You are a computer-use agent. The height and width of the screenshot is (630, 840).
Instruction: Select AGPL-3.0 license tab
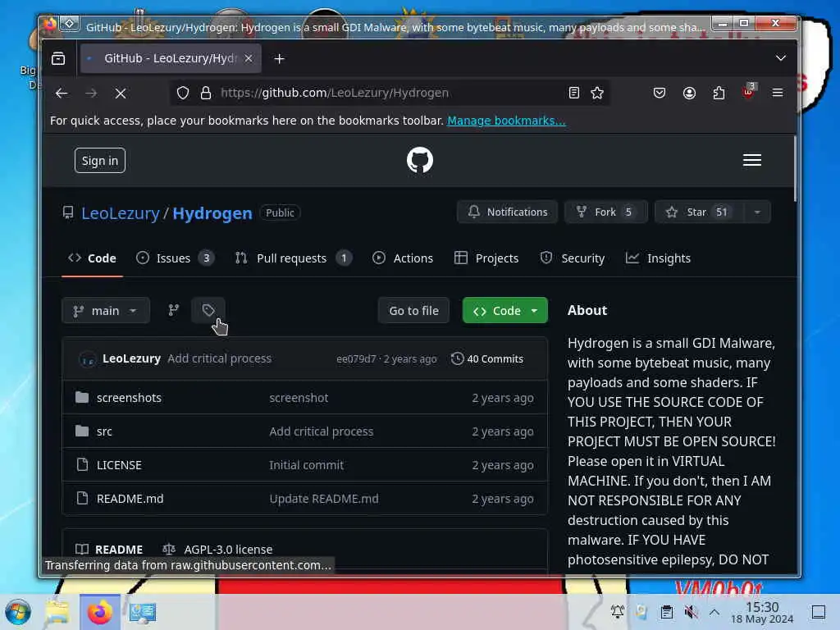[x=218, y=550]
